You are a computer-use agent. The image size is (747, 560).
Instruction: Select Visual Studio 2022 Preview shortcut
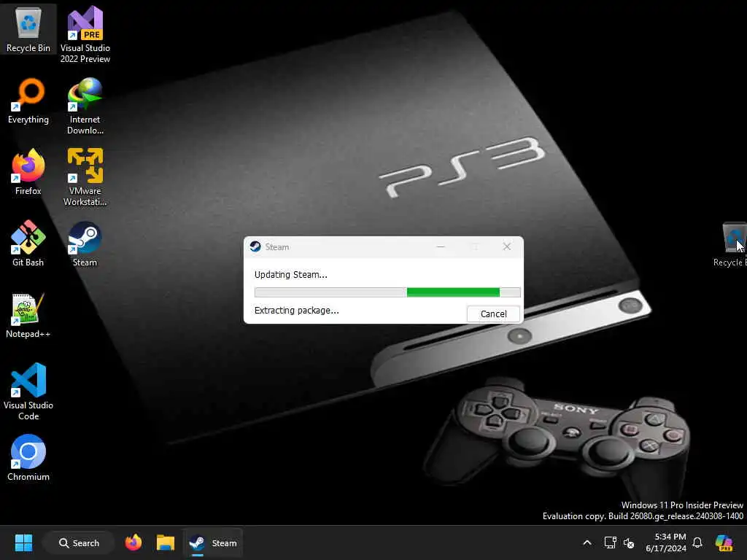click(x=85, y=34)
